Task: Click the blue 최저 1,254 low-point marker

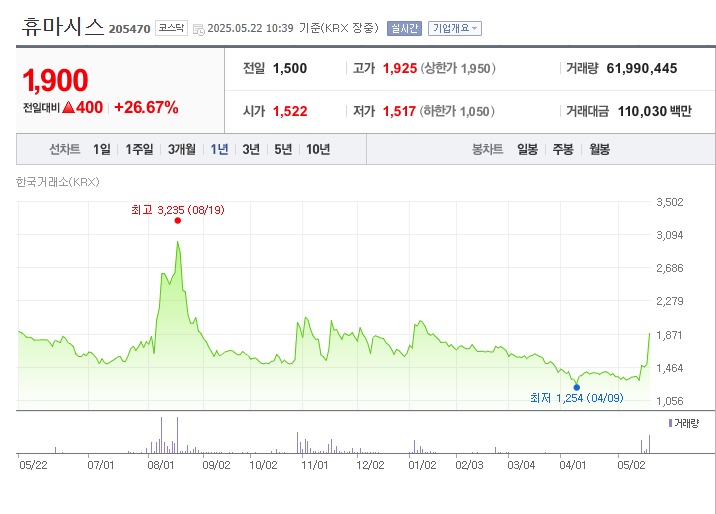Action: [577, 388]
